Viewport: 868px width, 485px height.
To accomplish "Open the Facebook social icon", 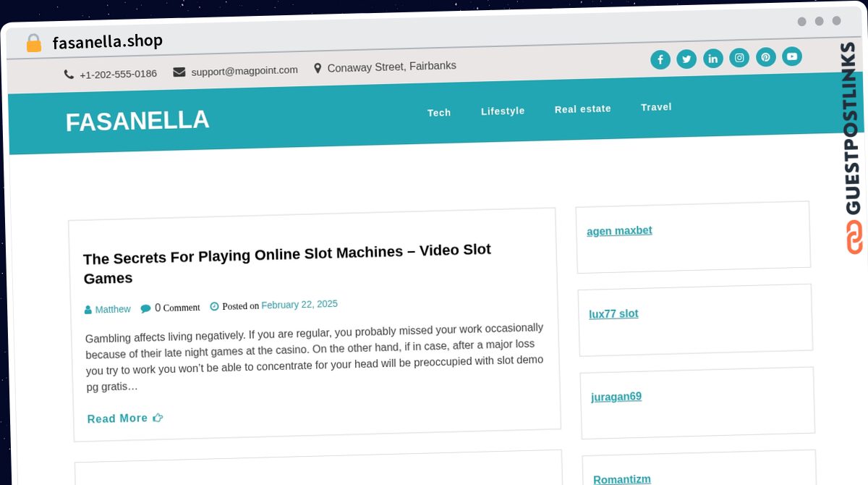I will [660, 59].
